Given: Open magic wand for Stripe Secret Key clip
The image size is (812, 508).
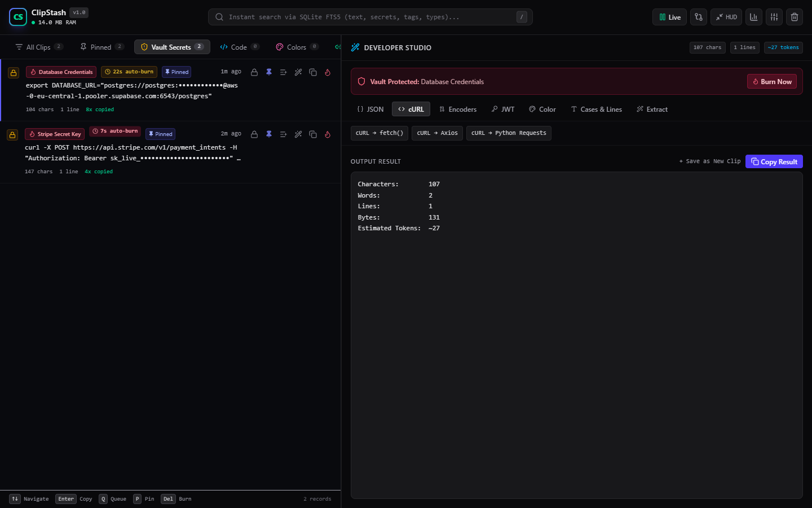Looking at the screenshot, I should pos(298,134).
